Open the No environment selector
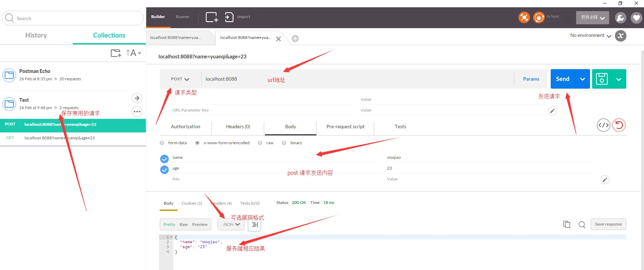The width and height of the screenshot is (644, 270). pyautogui.click(x=591, y=35)
